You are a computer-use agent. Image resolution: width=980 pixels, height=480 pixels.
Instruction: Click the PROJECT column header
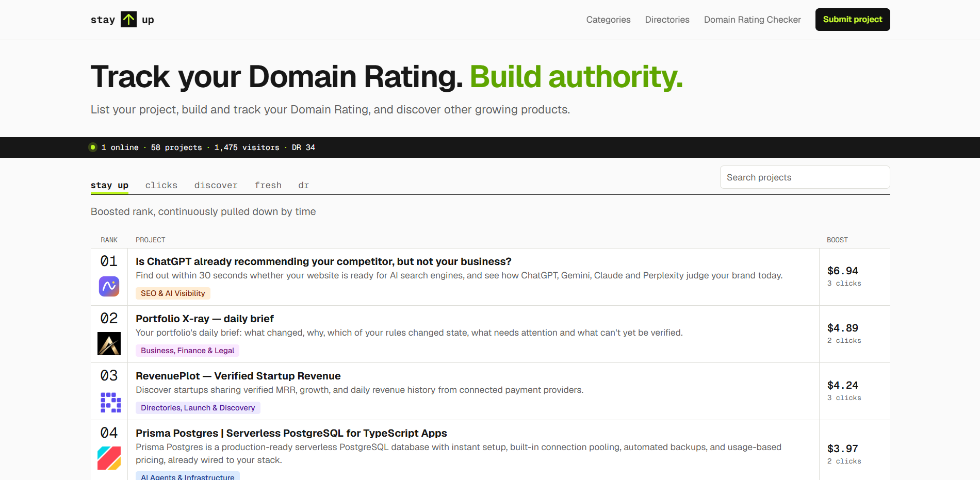[151, 240]
